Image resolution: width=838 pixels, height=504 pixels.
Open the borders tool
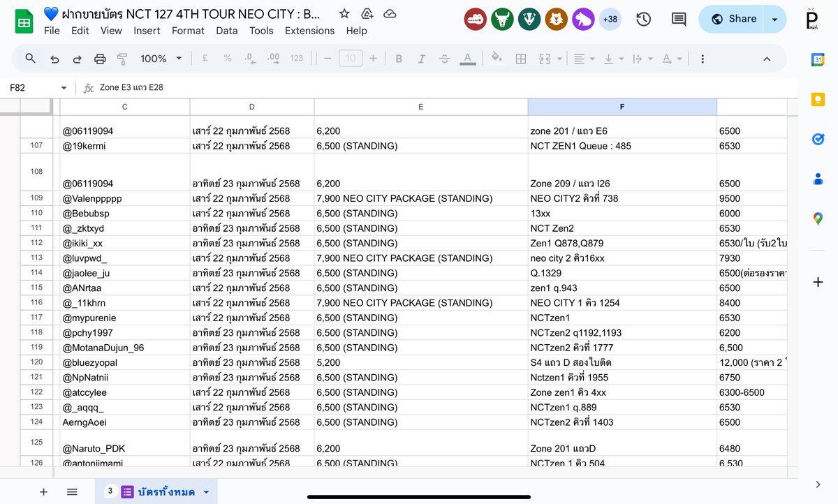click(520, 59)
